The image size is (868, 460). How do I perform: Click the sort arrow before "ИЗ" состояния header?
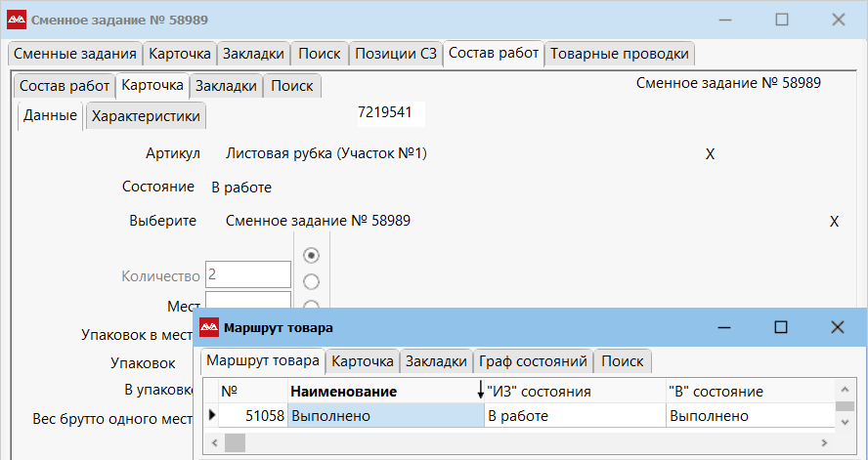(480, 392)
